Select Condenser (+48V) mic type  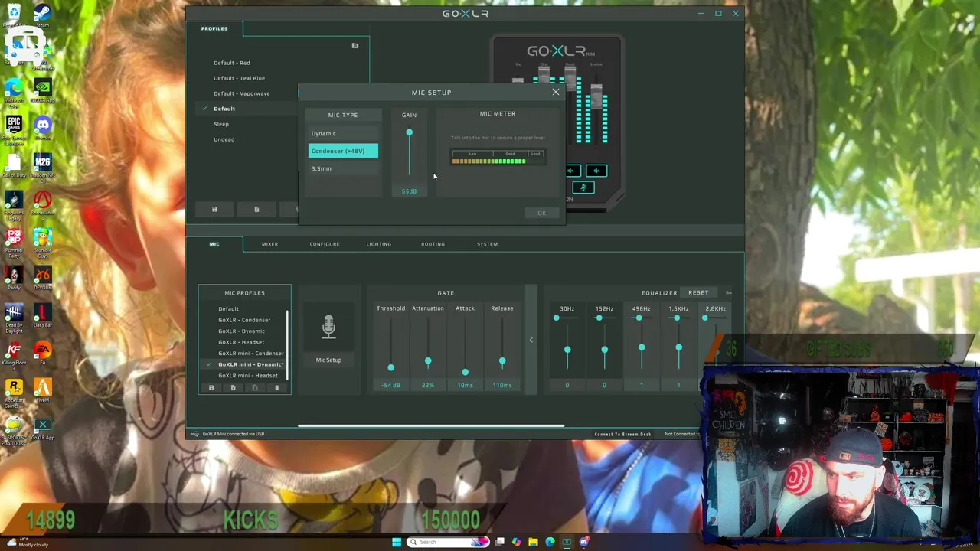pyautogui.click(x=343, y=151)
